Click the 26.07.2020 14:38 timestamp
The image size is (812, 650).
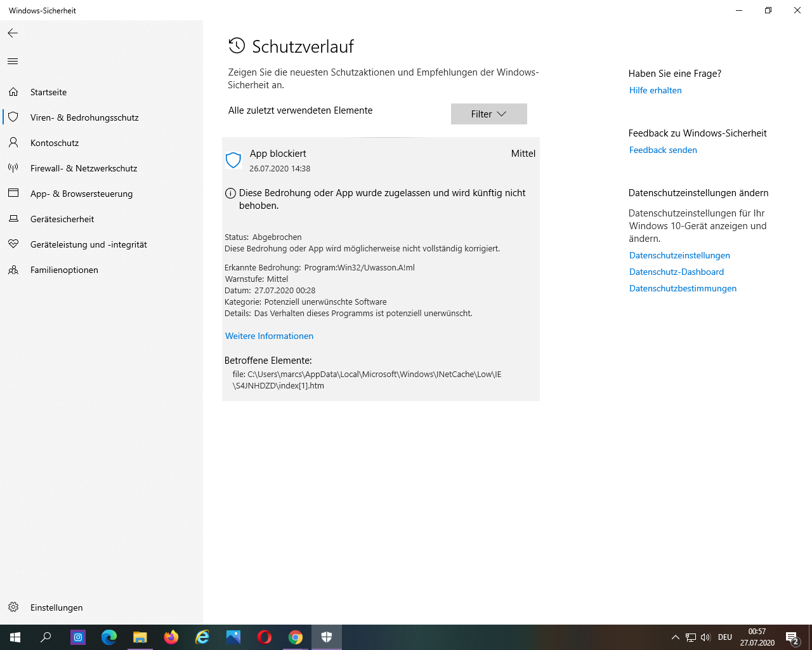(280, 169)
